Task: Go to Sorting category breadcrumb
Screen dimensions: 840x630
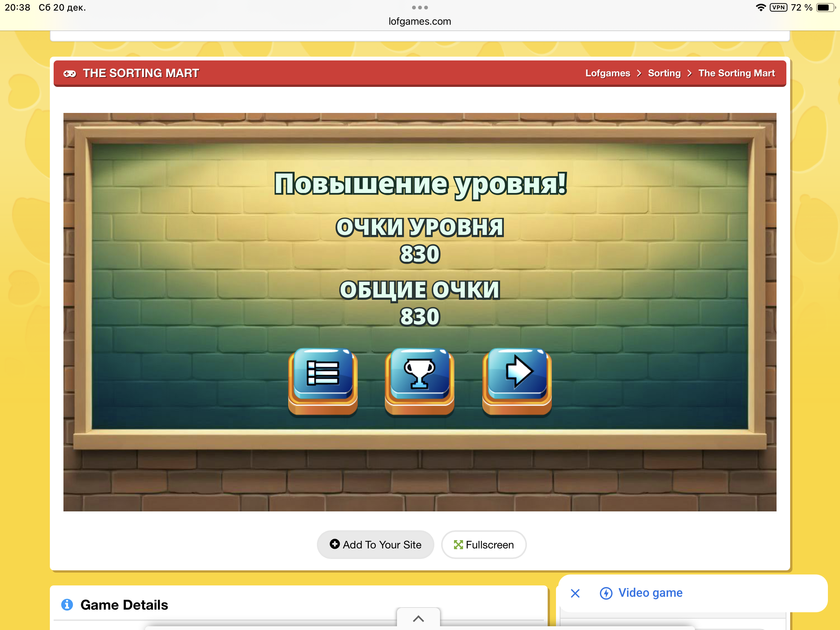Action: (664, 73)
